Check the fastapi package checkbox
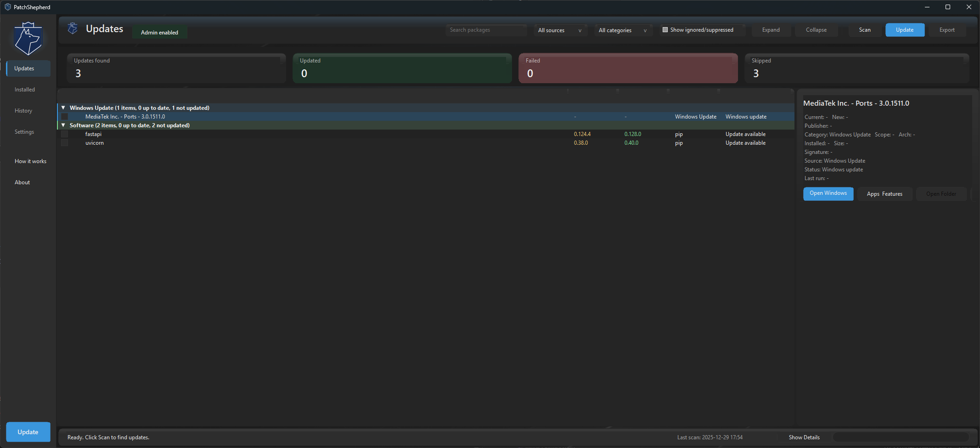Screen dimensions: 980x448 (x=64, y=134)
